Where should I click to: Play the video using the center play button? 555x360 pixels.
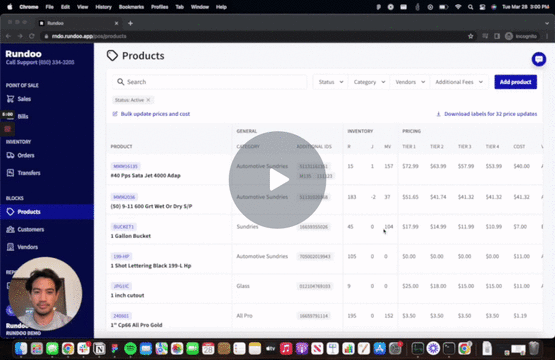click(x=278, y=180)
